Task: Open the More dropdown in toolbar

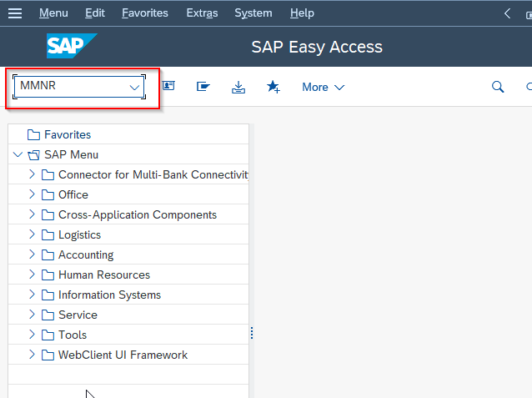Action: [324, 88]
